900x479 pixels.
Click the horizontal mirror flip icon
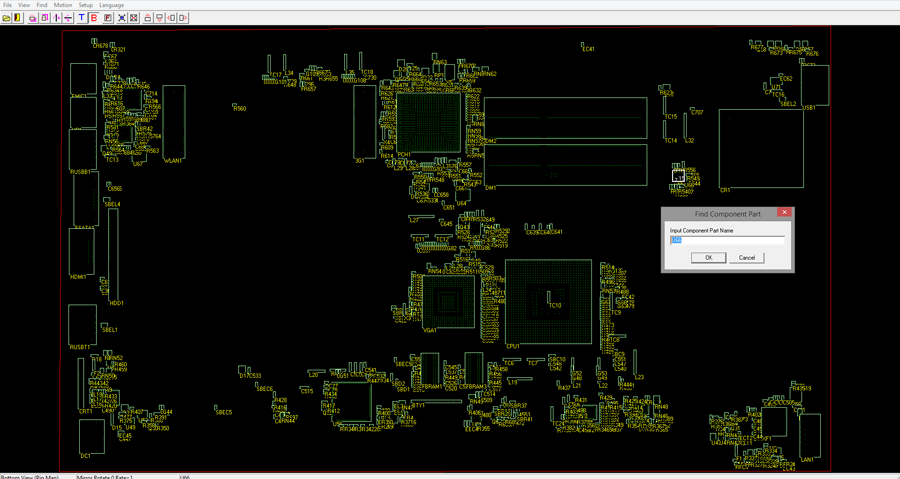68,18
